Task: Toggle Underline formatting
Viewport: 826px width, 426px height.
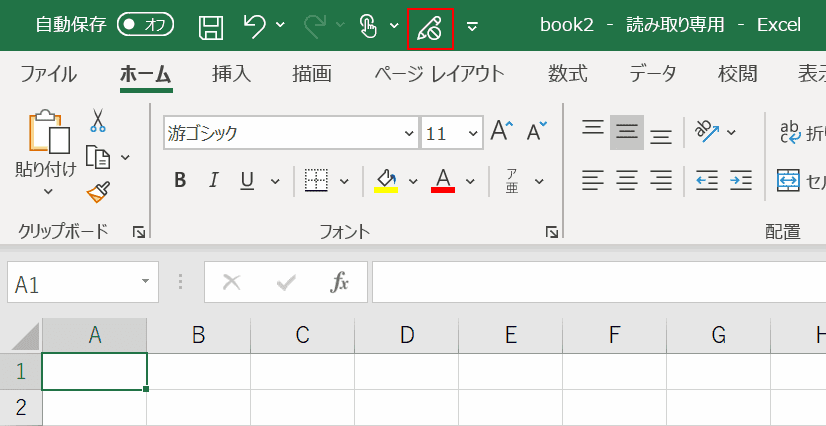Action: coord(247,181)
